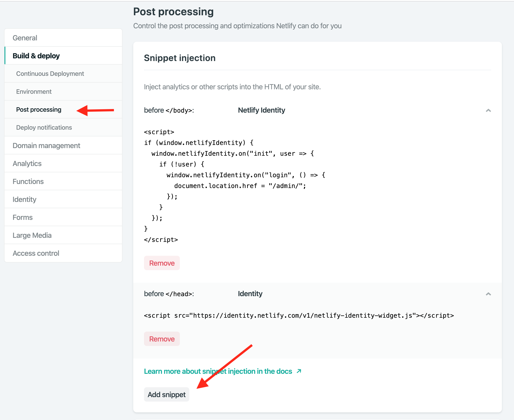514x420 pixels.
Task: Click the Add snippet button
Action: 166,394
